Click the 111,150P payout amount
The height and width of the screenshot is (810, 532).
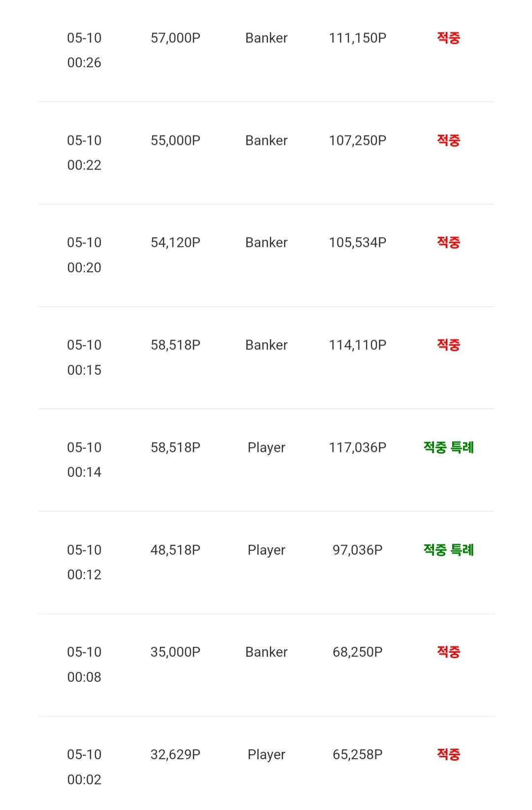358,38
